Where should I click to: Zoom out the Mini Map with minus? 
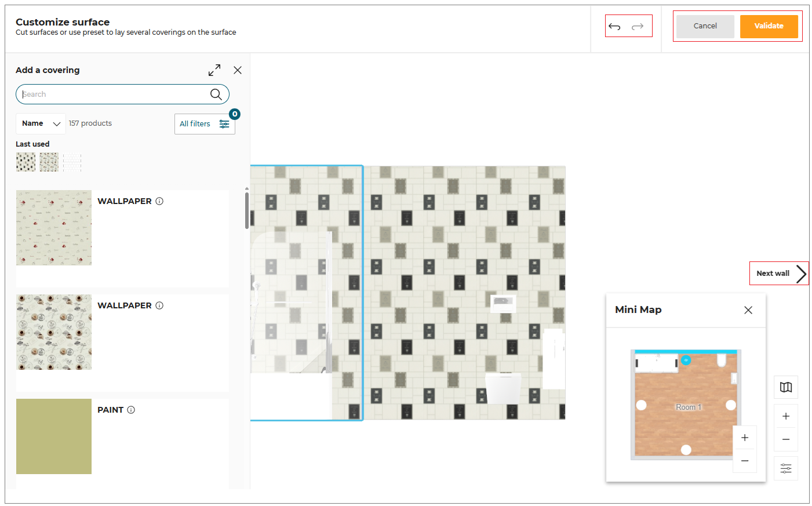point(745,461)
